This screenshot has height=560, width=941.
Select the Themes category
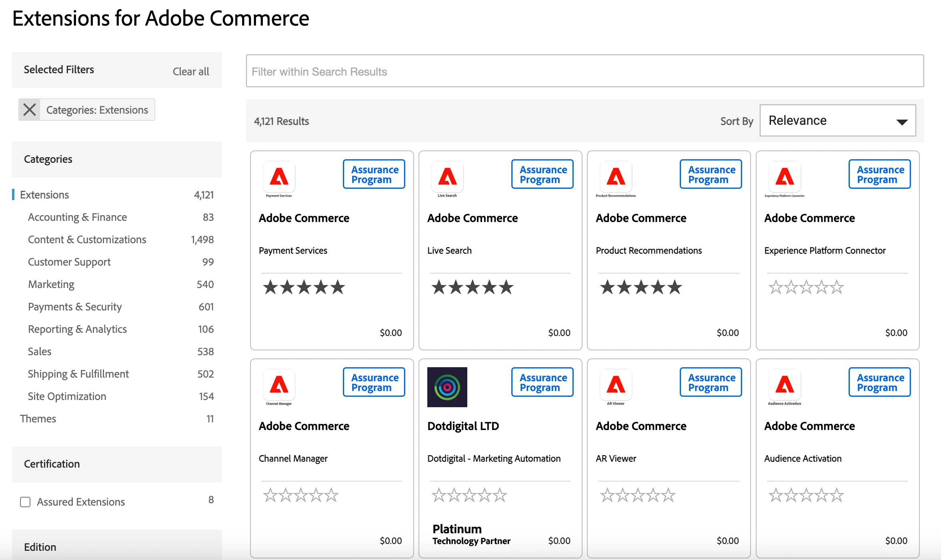pos(38,419)
